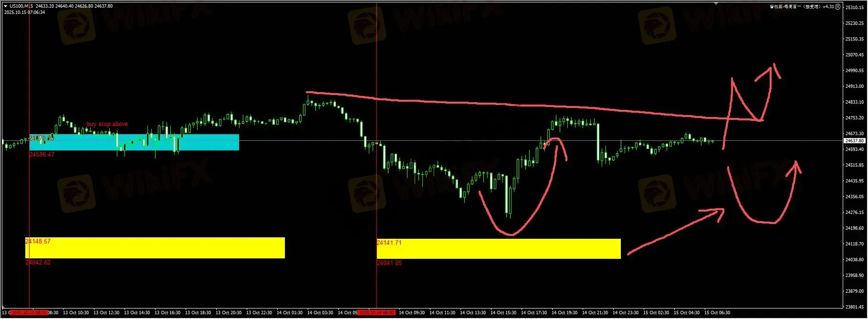Click the 24041.05 price label

(389, 263)
